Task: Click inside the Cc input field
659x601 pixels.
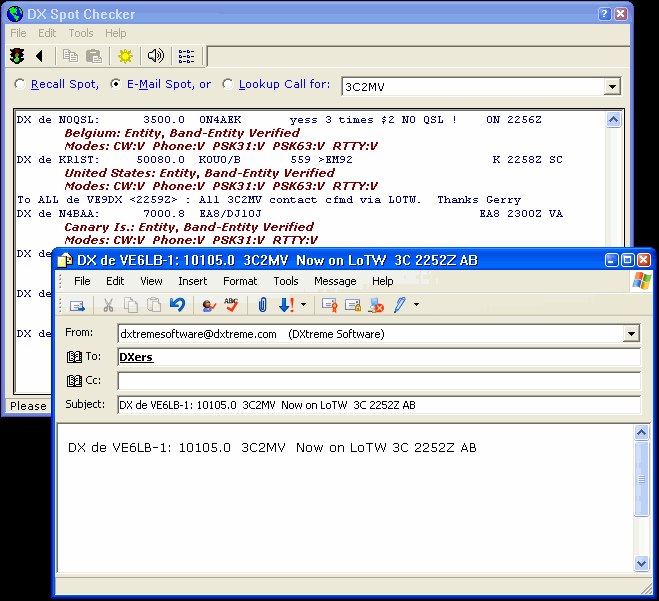Action: click(379, 381)
